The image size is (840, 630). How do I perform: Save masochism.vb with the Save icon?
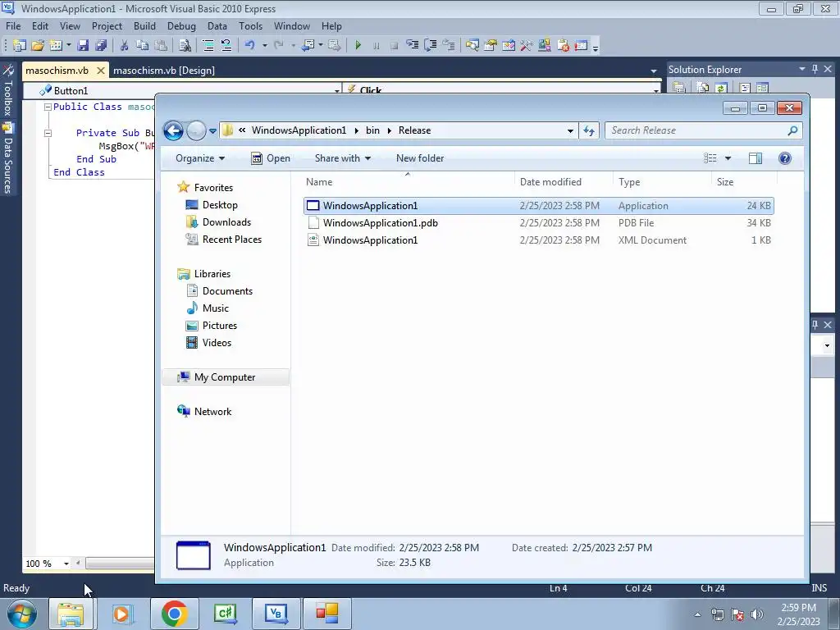[x=83, y=46]
